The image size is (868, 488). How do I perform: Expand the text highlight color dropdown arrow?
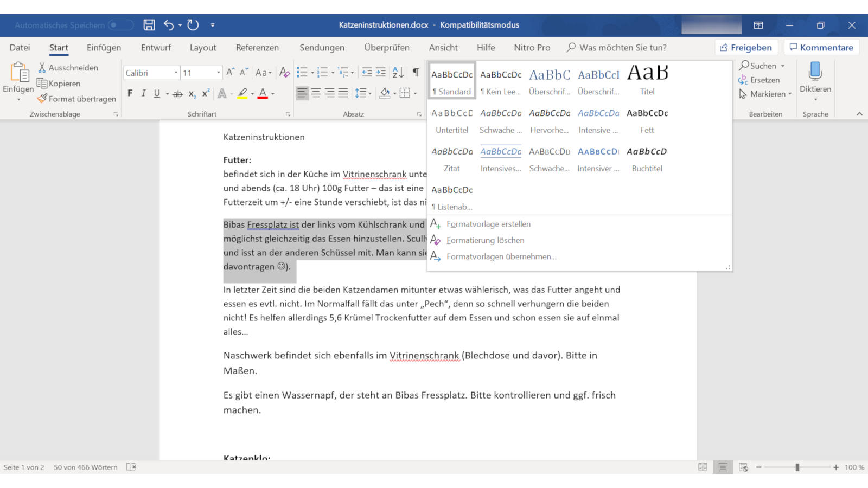coord(251,93)
